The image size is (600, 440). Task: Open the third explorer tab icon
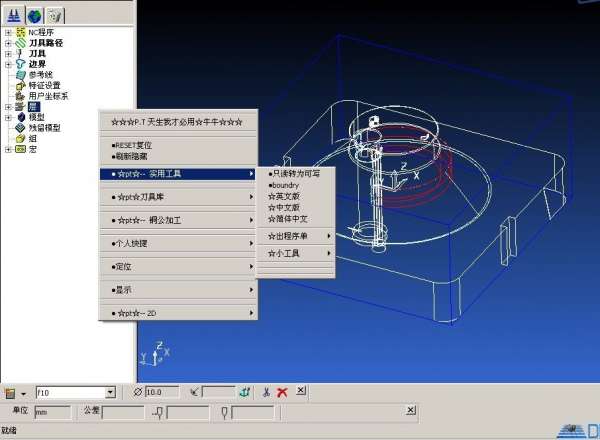[x=54, y=14]
